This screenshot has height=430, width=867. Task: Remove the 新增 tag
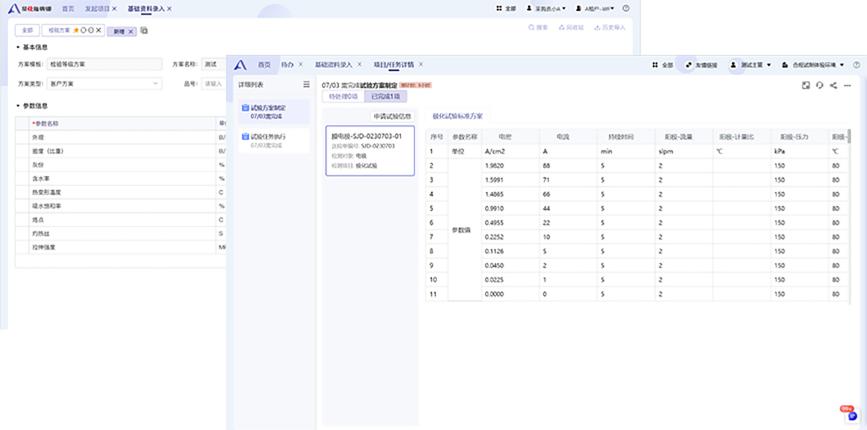coord(131,31)
